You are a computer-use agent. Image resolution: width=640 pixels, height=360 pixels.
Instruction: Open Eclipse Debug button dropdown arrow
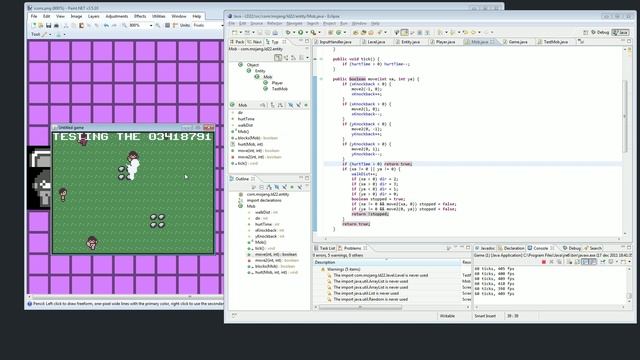point(293,32)
